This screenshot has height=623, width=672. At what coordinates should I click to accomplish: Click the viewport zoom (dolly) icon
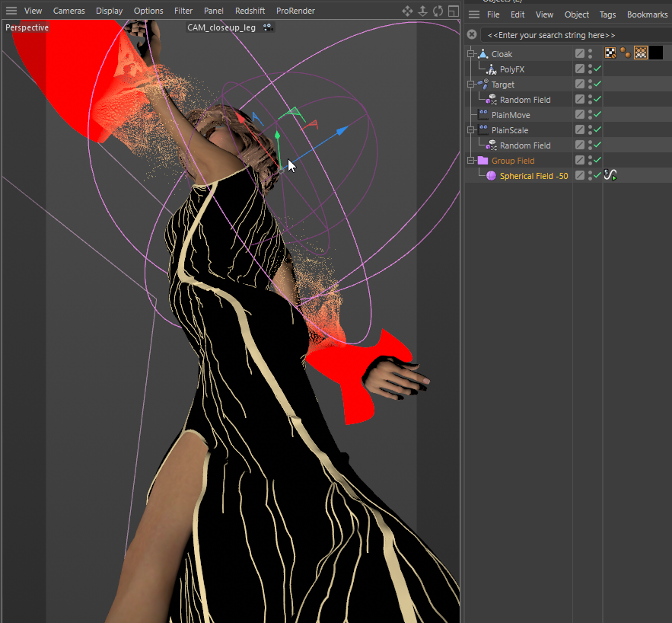point(422,11)
